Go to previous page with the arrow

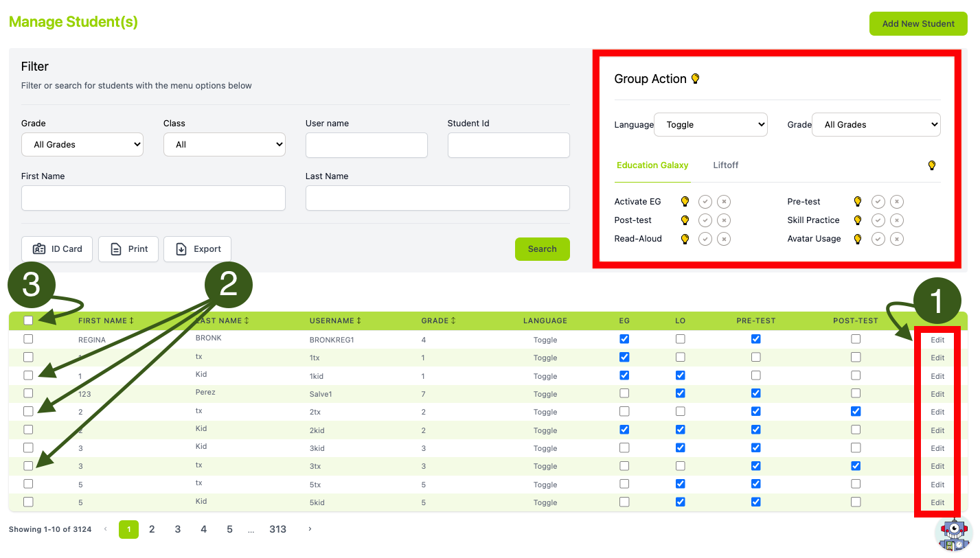[x=106, y=529]
